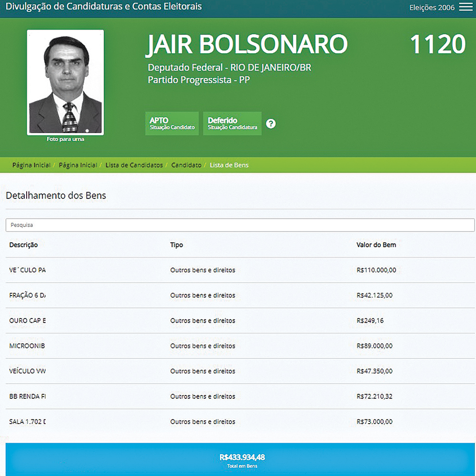Return to Página Inicial breadcrumb

tap(31, 165)
